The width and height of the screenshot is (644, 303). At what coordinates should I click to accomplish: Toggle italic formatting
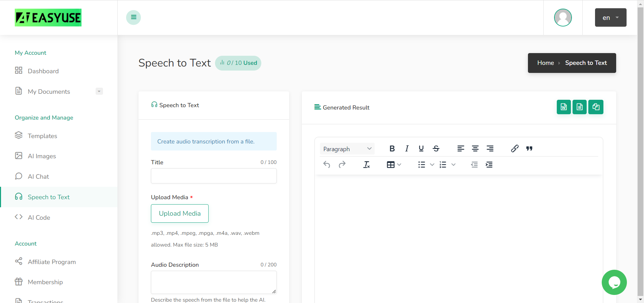[x=407, y=148]
